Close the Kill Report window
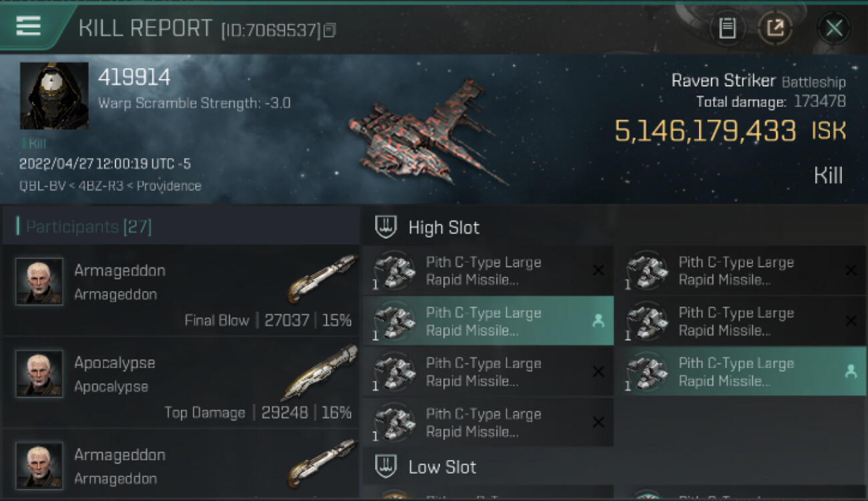The height and width of the screenshot is (501, 868). (834, 28)
